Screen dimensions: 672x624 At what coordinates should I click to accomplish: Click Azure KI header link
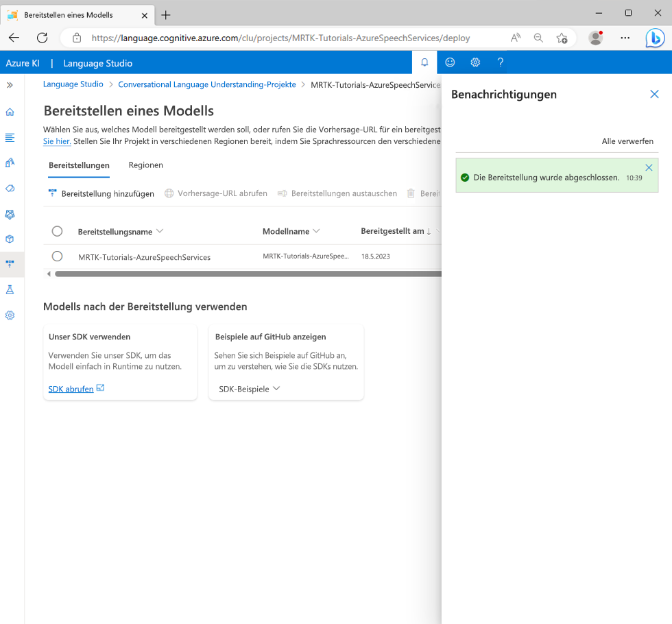(22, 63)
